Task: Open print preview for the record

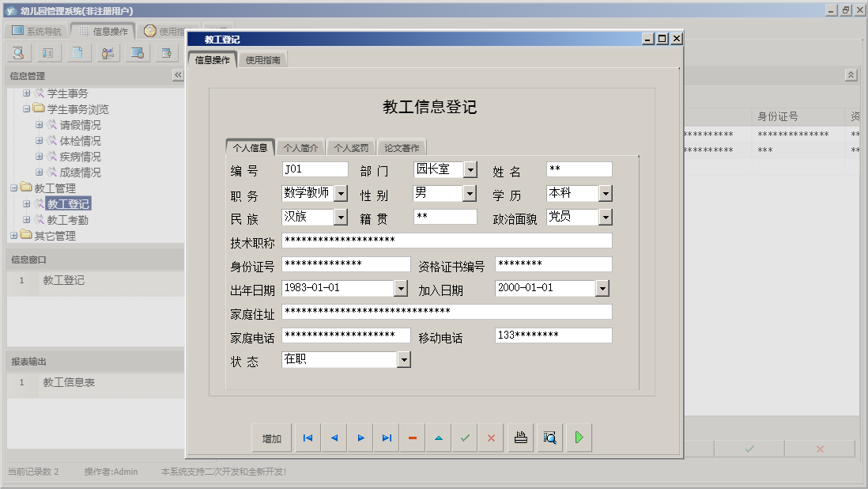Action: point(549,437)
